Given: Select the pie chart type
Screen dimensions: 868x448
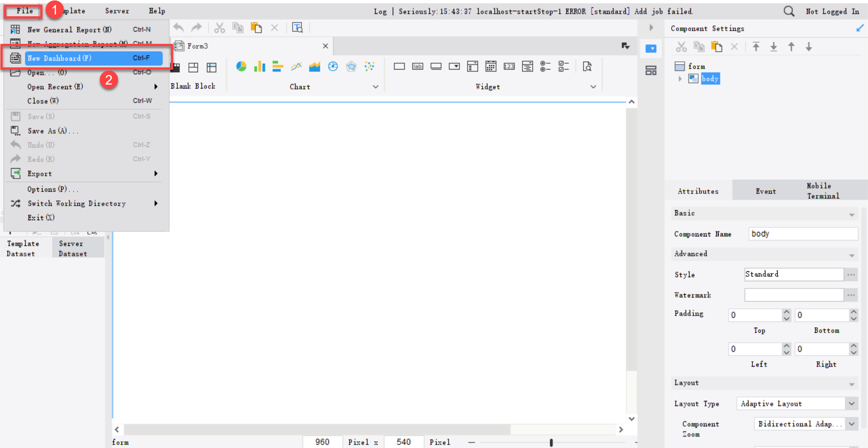Looking at the screenshot, I should point(241,66).
